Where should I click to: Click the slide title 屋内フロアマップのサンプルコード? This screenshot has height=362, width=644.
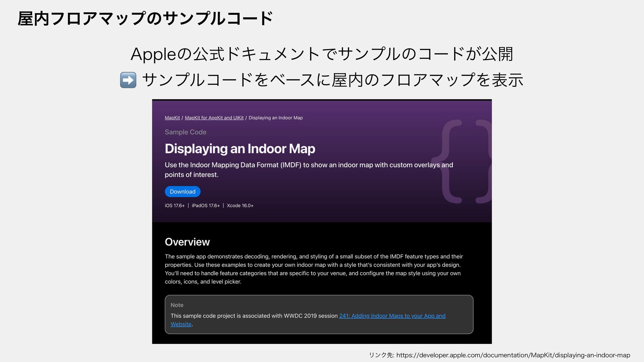coord(146,18)
